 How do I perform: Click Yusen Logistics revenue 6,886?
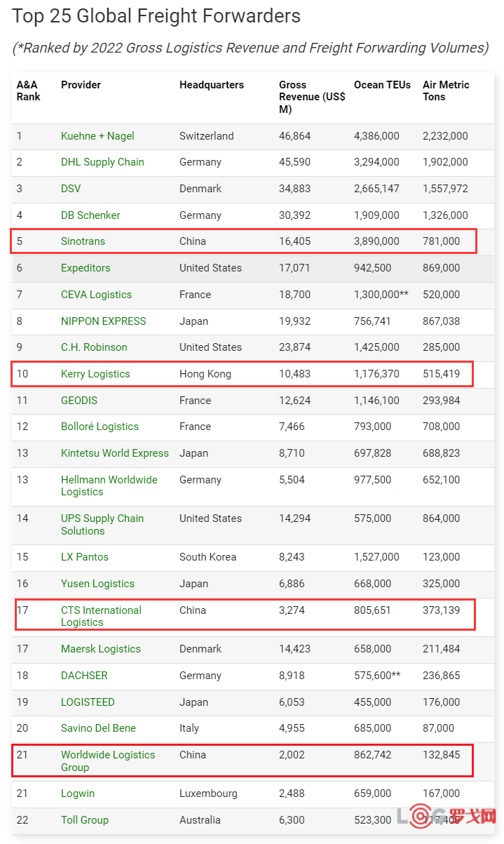[292, 584]
